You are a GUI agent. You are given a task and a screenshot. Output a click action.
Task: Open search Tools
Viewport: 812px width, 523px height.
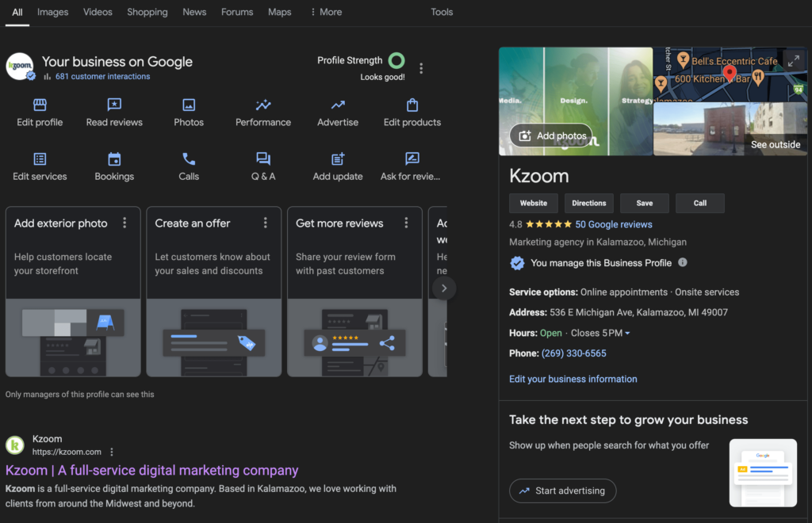(x=442, y=12)
